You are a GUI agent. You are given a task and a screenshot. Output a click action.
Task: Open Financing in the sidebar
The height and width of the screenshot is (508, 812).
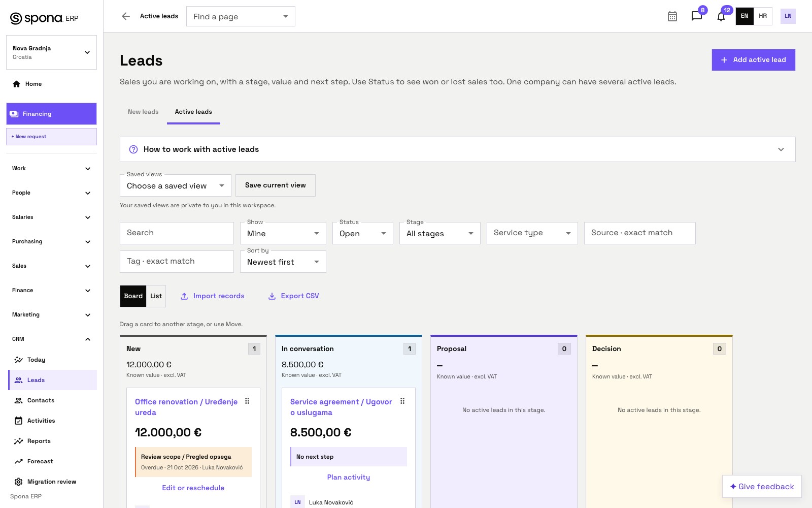click(x=51, y=114)
